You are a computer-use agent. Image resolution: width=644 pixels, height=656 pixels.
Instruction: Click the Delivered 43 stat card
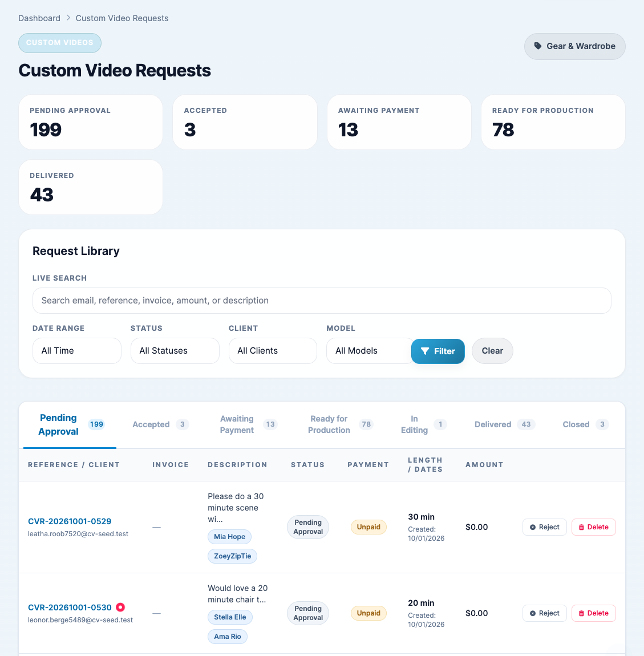coord(91,187)
